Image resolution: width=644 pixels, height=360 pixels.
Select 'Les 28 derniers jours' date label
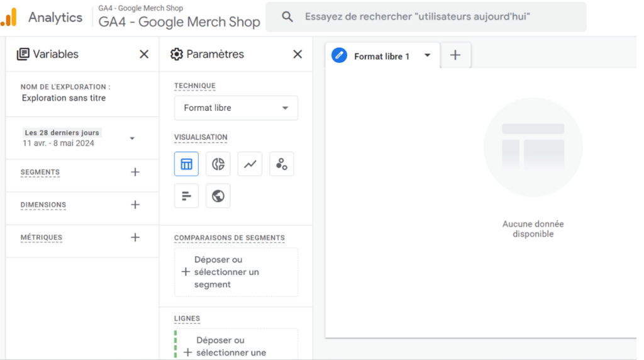pyautogui.click(x=62, y=133)
